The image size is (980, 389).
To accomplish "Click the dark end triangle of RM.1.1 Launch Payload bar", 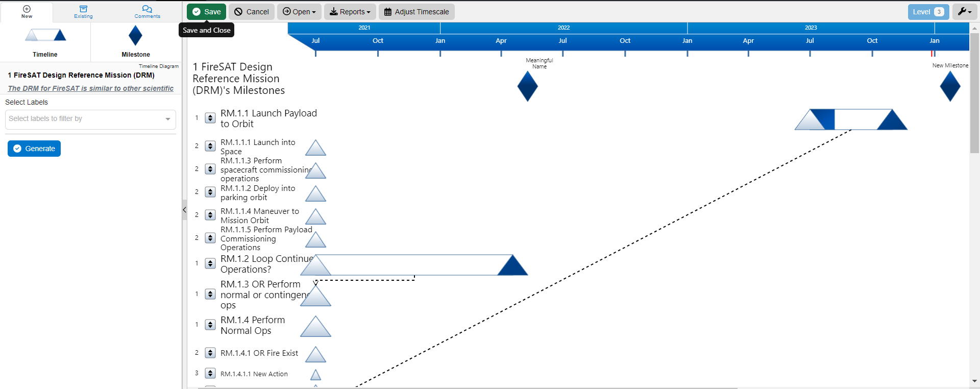I will pos(892,120).
